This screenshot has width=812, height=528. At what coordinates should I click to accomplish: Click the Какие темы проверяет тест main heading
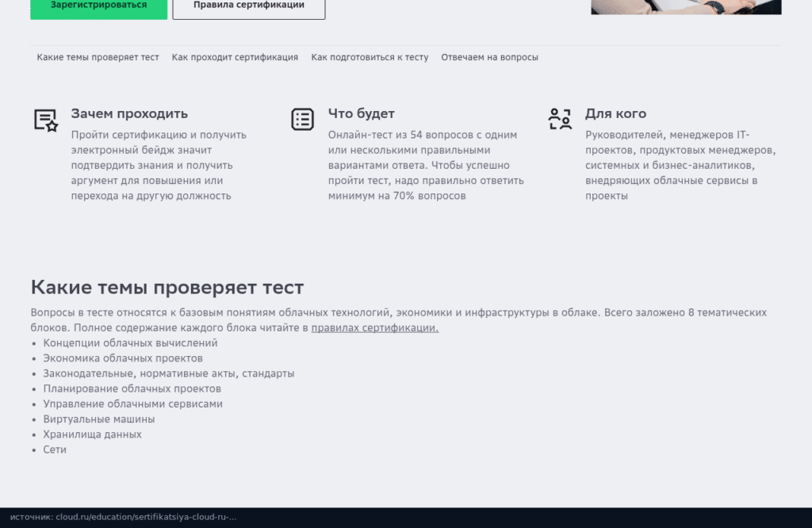167,287
